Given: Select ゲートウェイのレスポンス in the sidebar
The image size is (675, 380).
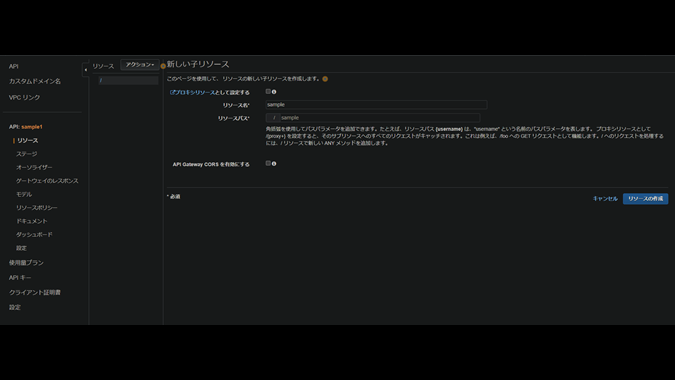Looking at the screenshot, I should pos(47,181).
